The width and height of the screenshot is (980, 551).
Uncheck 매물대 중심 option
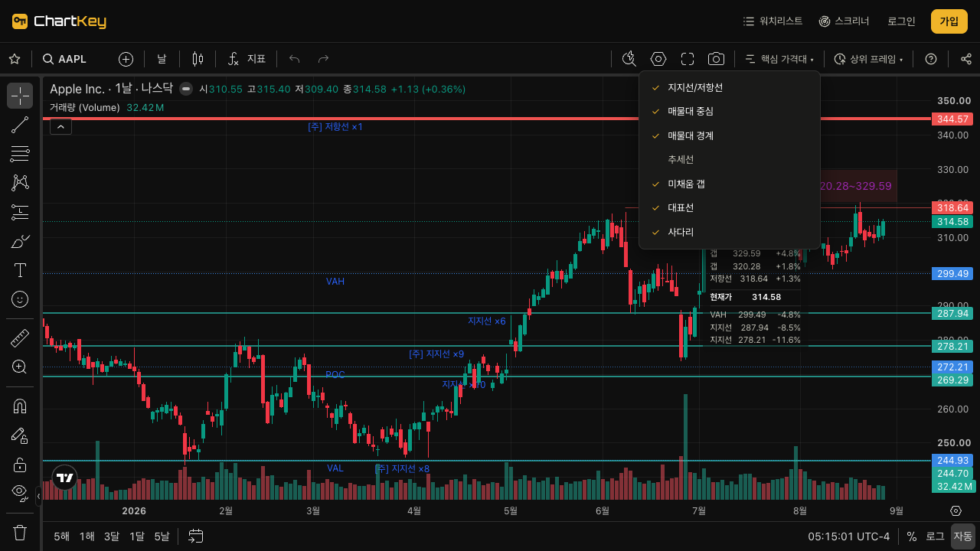(730, 112)
